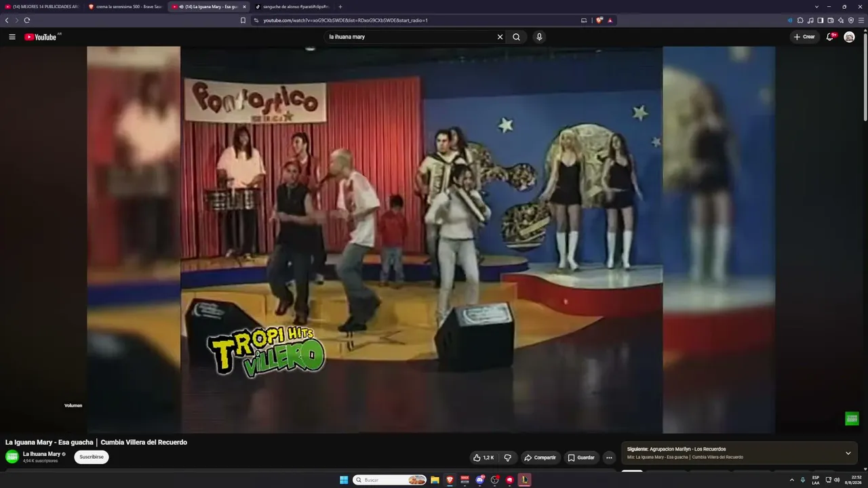Open media control music note icon
This screenshot has height=488, width=868.
pyautogui.click(x=810, y=20)
